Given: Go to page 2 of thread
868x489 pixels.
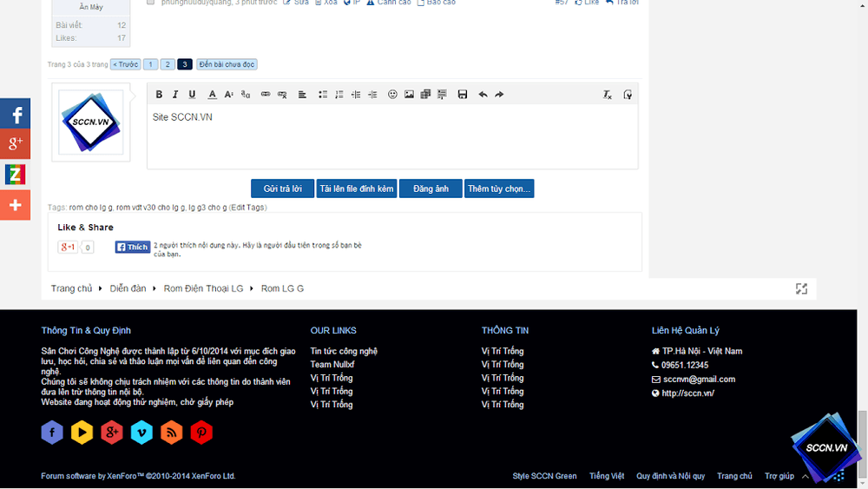Looking at the screenshot, I should click(x=168, y=64).
